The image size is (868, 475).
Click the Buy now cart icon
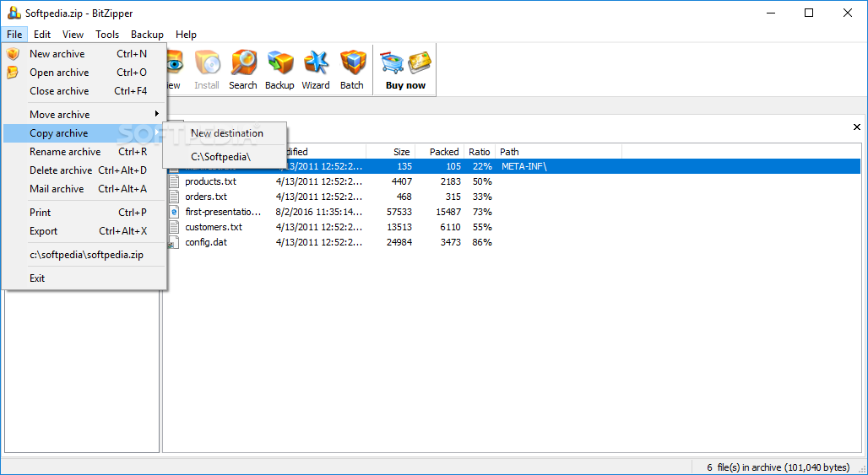[392, 63]
